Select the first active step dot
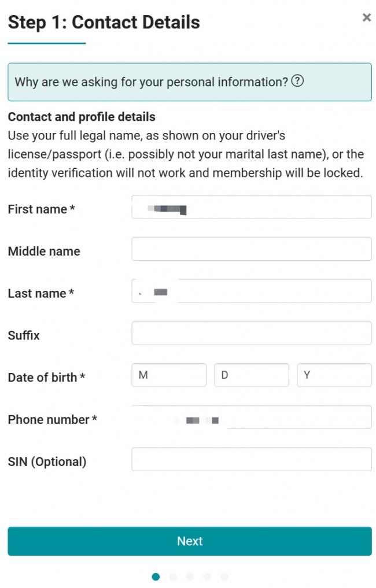The image size is (376, 588). [156, 576]
